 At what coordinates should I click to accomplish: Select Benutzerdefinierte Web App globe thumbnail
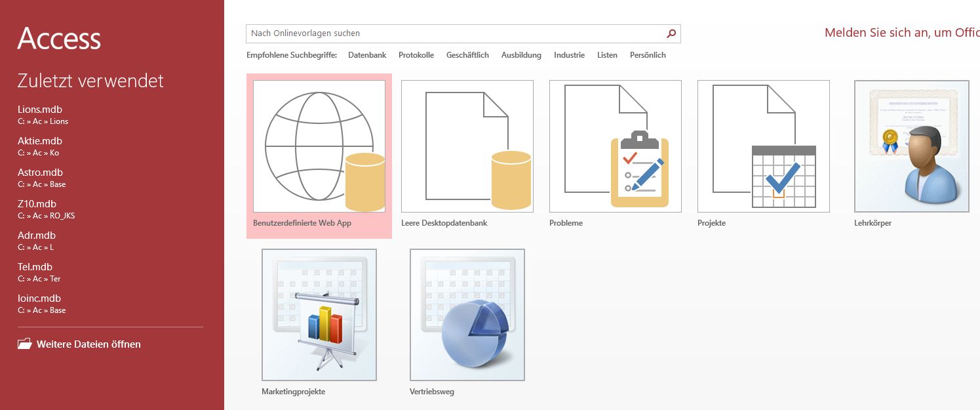tap(319, 146)
